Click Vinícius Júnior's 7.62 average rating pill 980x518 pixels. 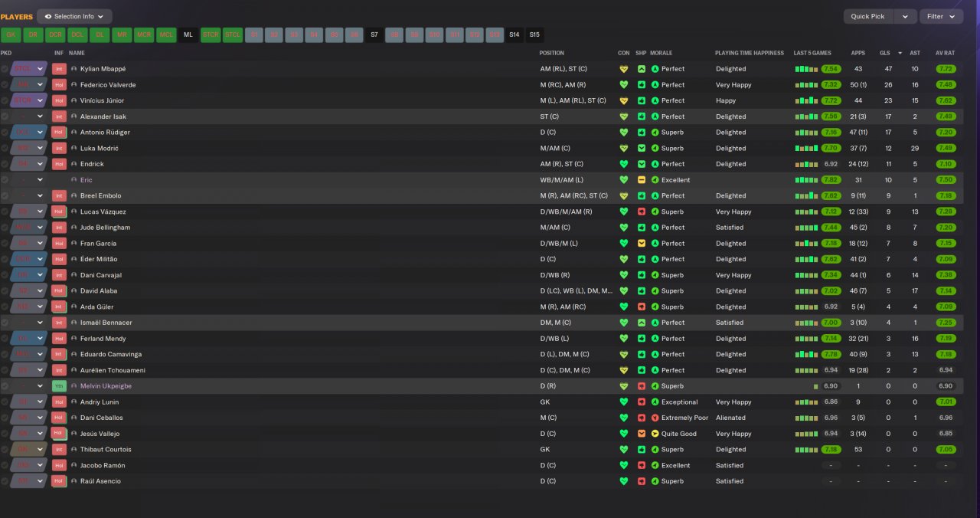coord(946,101)
